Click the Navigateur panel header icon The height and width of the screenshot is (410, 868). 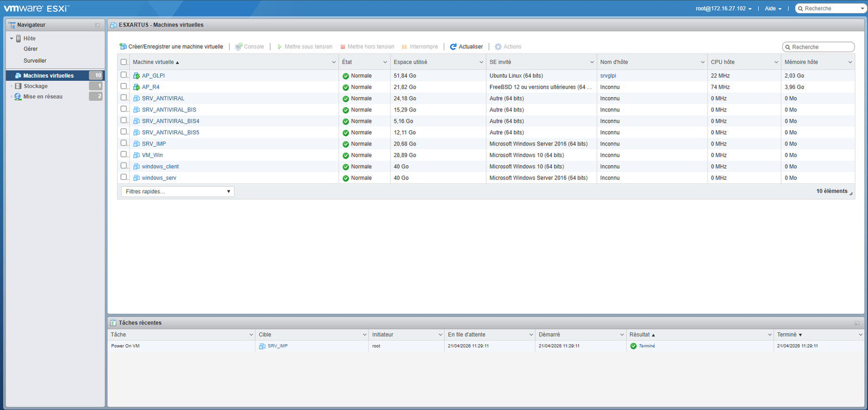coord(12,25)
